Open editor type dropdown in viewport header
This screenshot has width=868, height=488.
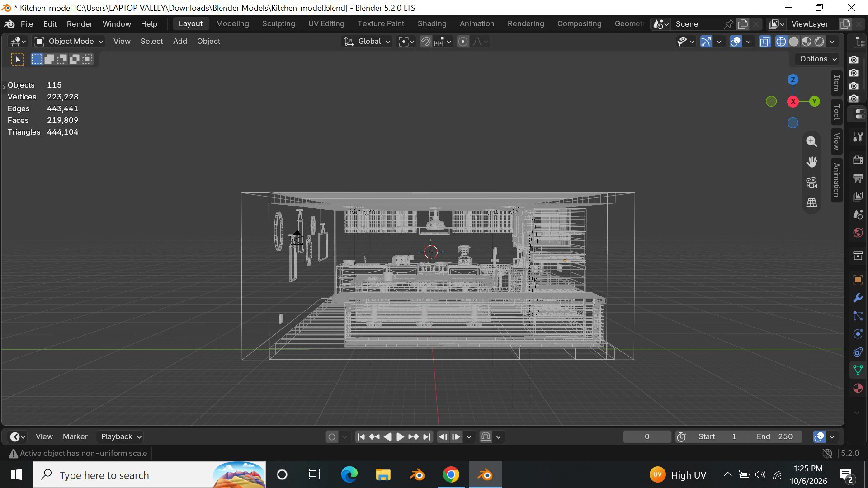click(18, 42)
